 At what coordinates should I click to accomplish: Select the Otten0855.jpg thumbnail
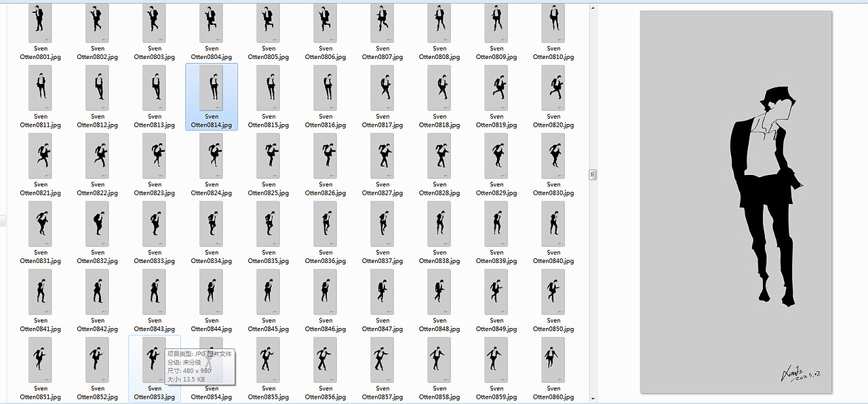[269, 360]
